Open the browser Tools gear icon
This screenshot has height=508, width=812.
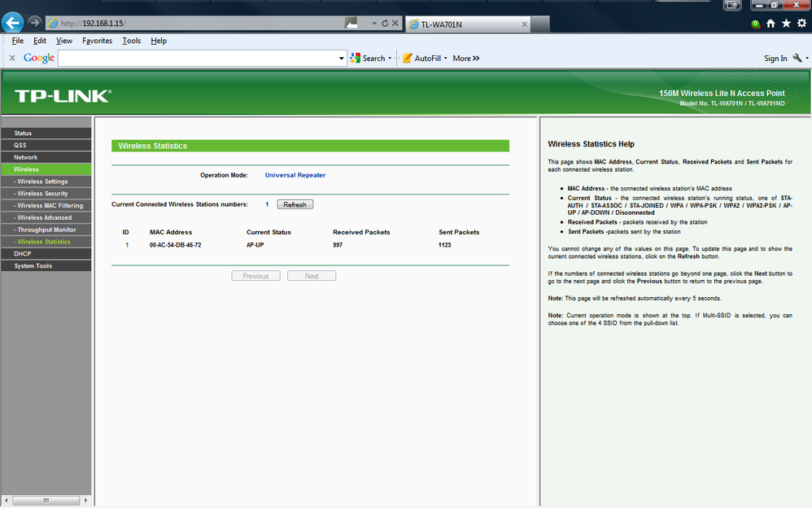click(x=801, y=24)
